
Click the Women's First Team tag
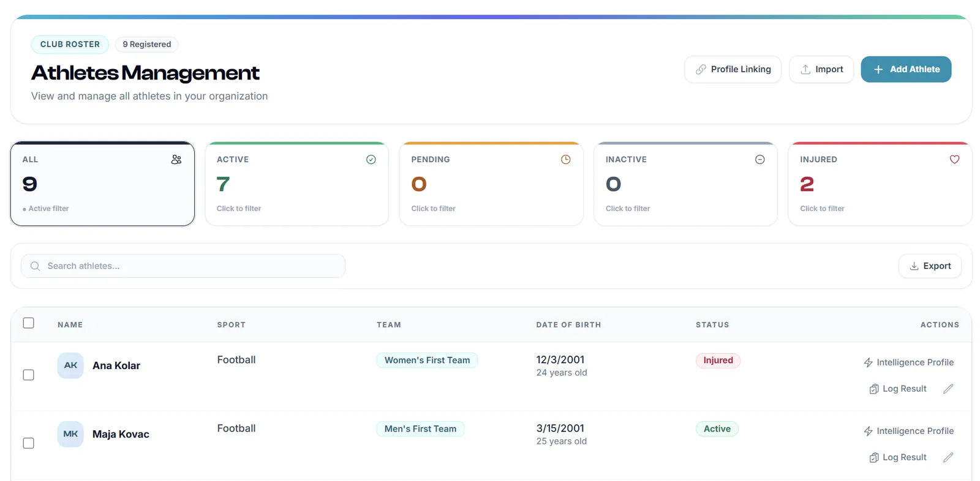click(x=427, y=360)
